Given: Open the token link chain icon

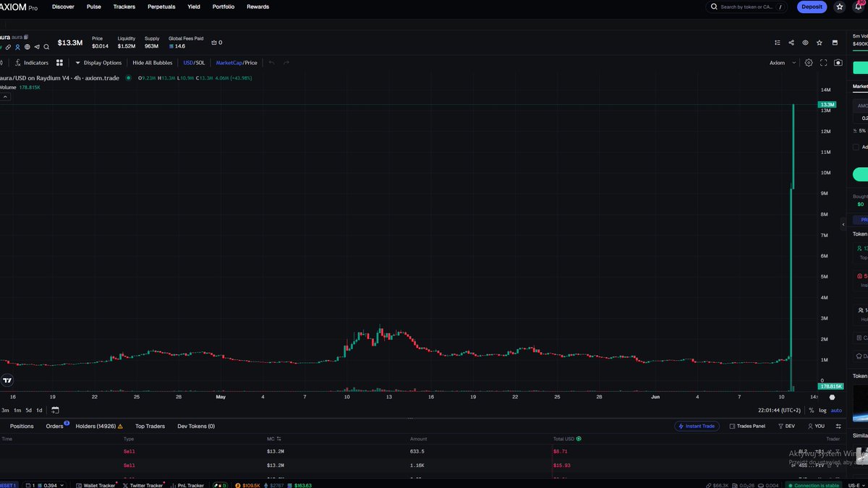Looking at the screenshot, I should tap(9, 46).
